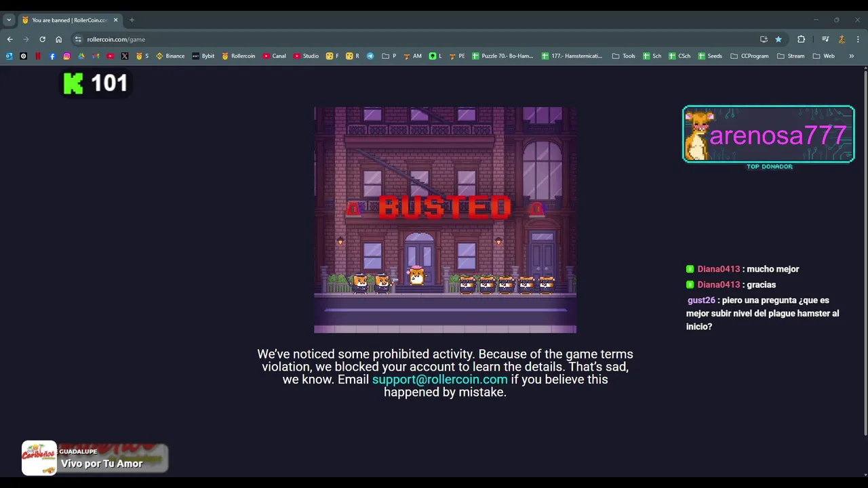Close the 'You are banned' tab

click(115, 20)
